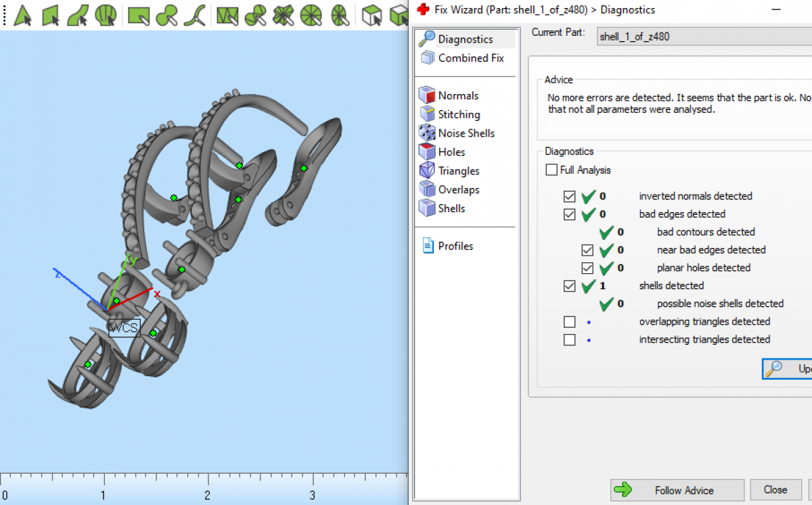Open the Profiles page
The image size is (812, 505).
(455, 246)
